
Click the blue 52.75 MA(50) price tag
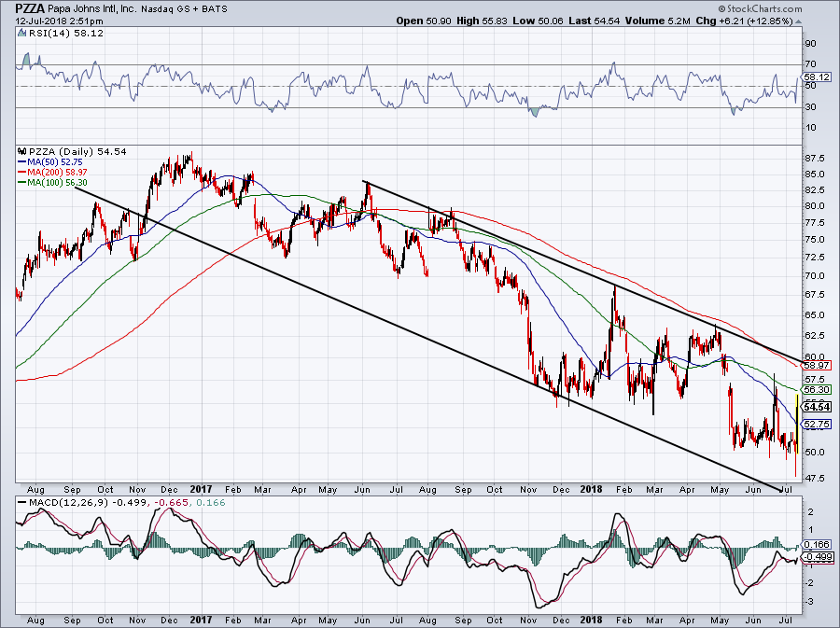click(816, 424)
